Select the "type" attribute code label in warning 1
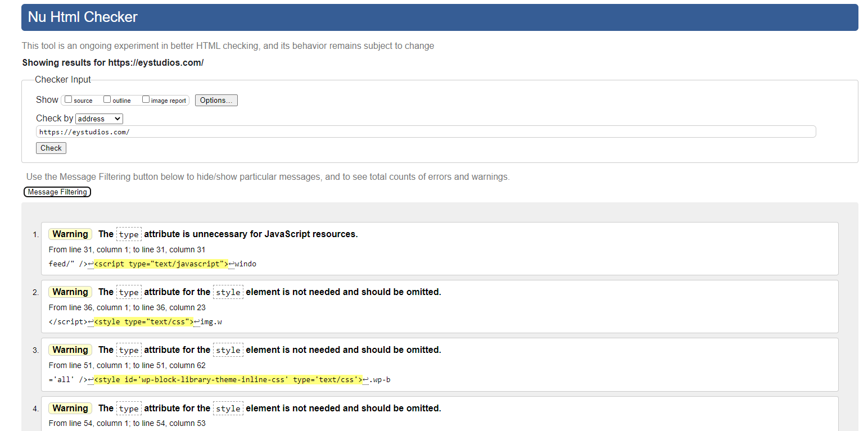This screenshot has height=431, width=868. point(129,234)
